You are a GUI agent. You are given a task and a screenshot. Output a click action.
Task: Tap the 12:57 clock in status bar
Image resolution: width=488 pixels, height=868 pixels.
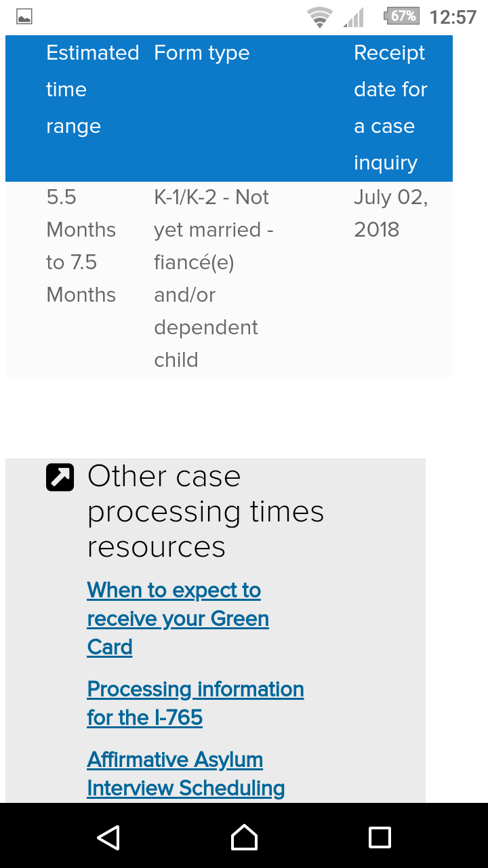point(453,17)
